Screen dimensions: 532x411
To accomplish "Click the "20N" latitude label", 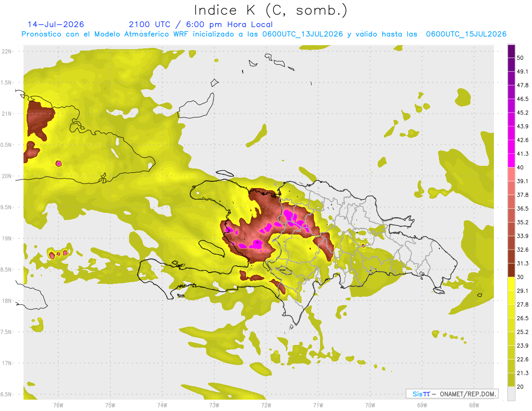I will click(7, 176).
